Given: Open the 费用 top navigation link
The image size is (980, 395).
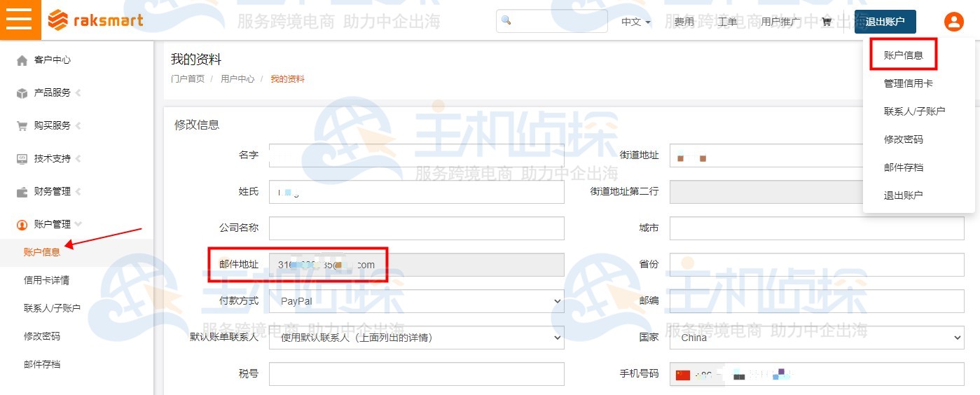Looking at the screenshot, I should point(684,22).
